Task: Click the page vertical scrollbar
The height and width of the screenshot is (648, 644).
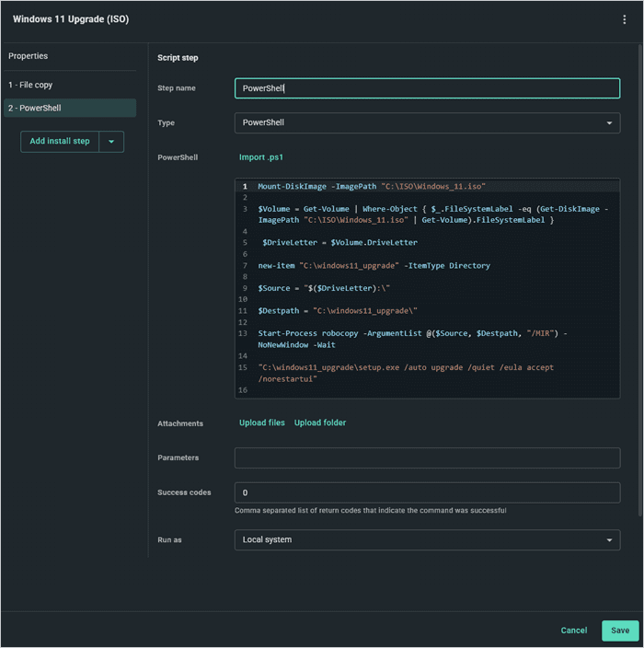Action: coord(640,281)
